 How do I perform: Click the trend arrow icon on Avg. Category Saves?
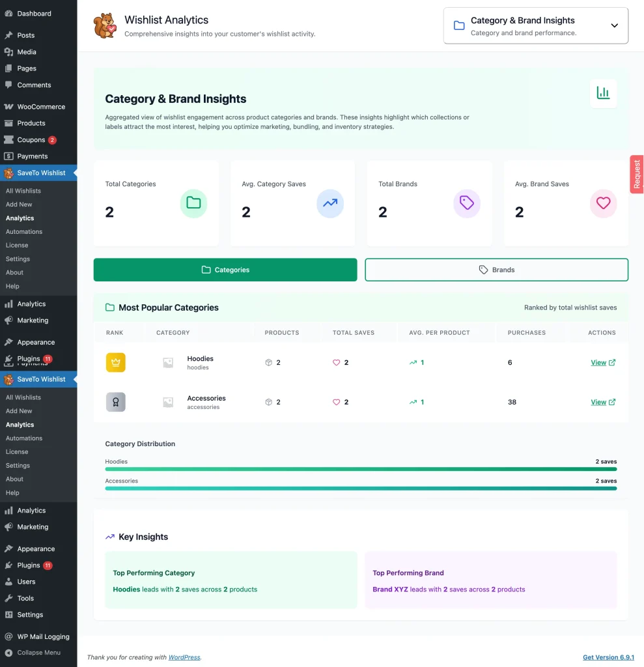click(x=330, y=204)
